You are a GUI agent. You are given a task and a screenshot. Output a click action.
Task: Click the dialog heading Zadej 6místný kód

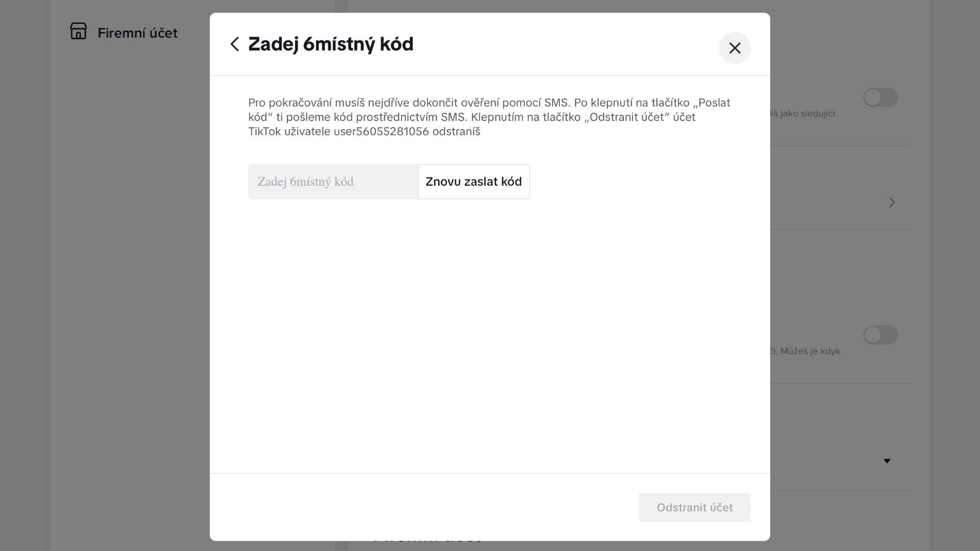331,44
